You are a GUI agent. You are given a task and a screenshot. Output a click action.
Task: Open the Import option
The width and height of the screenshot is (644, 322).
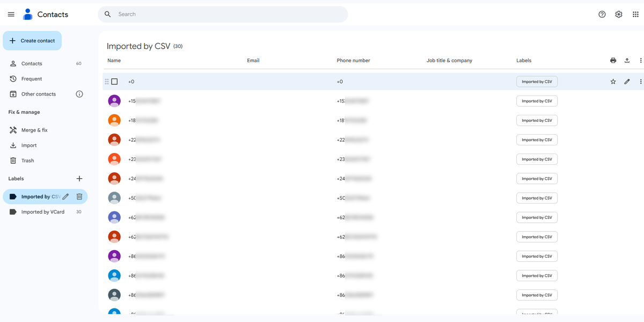click(x=45, y=145)
